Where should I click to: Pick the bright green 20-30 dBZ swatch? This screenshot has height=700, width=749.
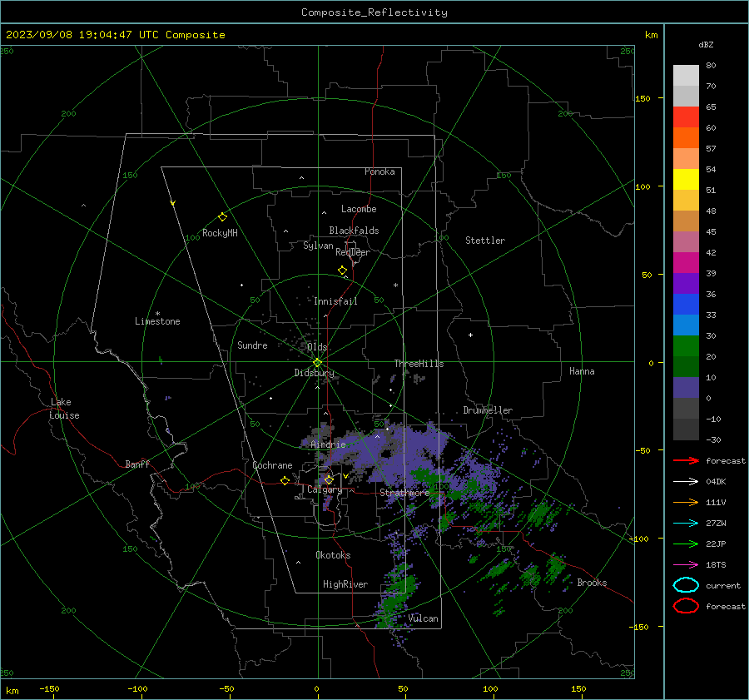pyautogui.click(x=686, y=346)
